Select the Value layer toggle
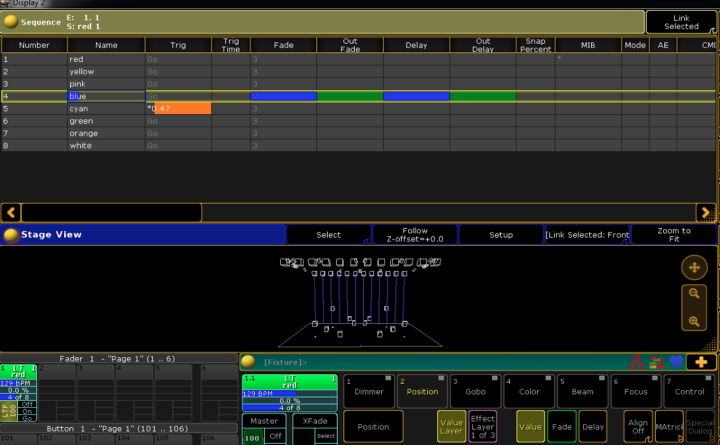The height and width of the screenshot is (445, 720). tap(530, 427)
